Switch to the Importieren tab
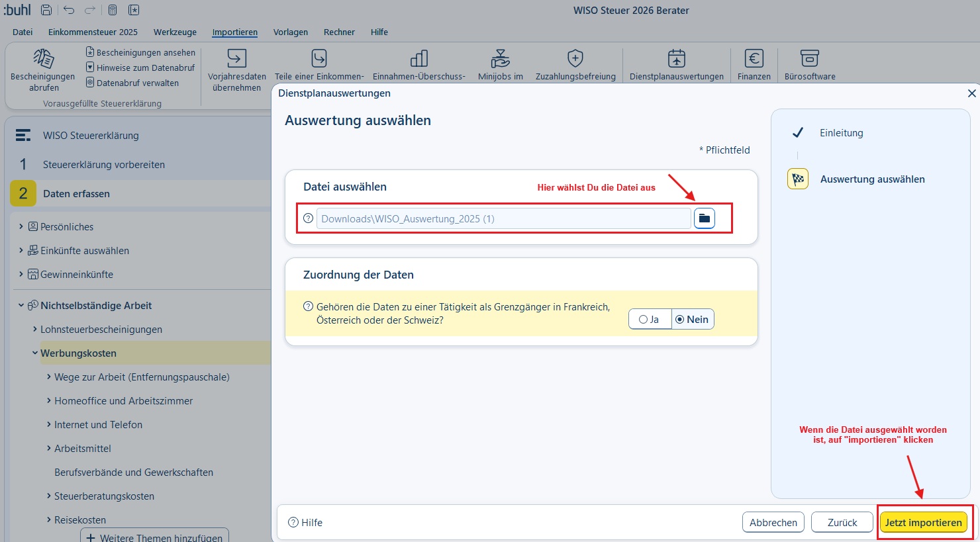 click(235, 32)
